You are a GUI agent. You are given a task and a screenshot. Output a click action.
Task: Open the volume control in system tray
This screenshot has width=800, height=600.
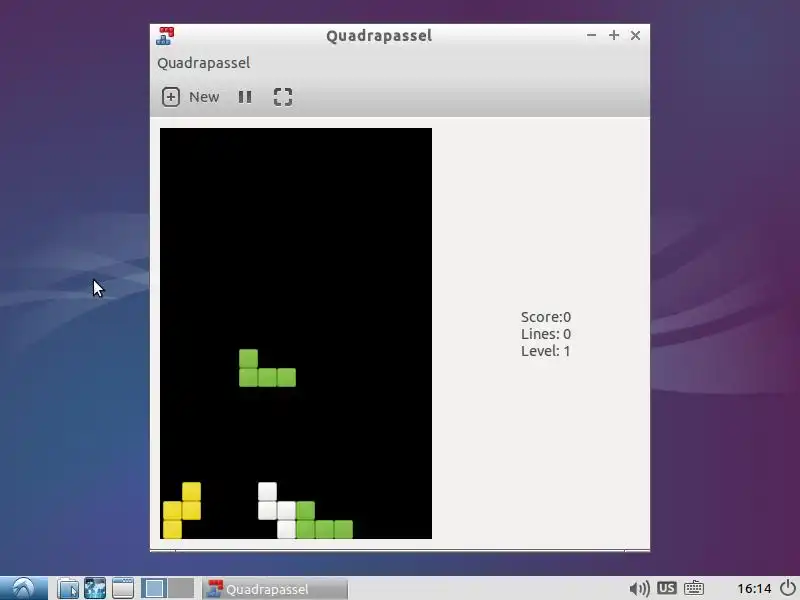[x=639, y=589]
